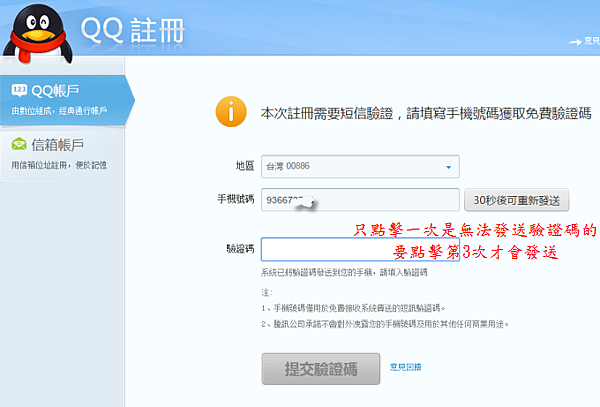Open the 地區 region dropdown

coord(360,166)
